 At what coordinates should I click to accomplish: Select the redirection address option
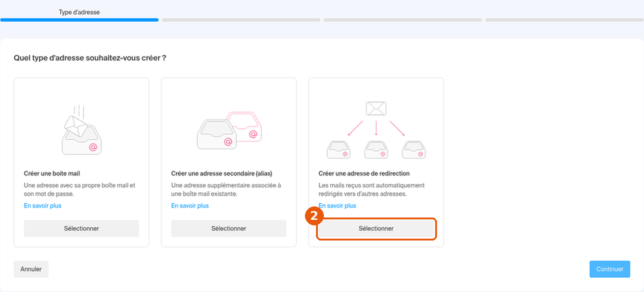pos(376,229)
